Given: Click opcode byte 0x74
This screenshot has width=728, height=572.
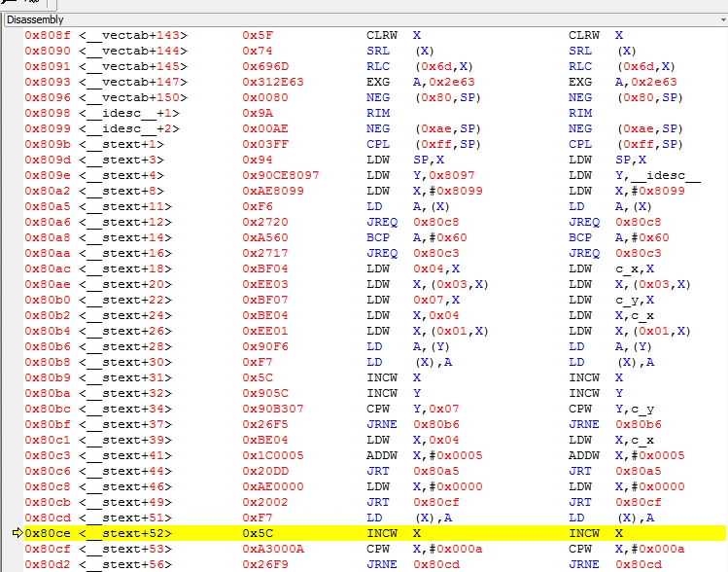Looking at the screenshot, I should pyautogui.click(x=258, y=51).
